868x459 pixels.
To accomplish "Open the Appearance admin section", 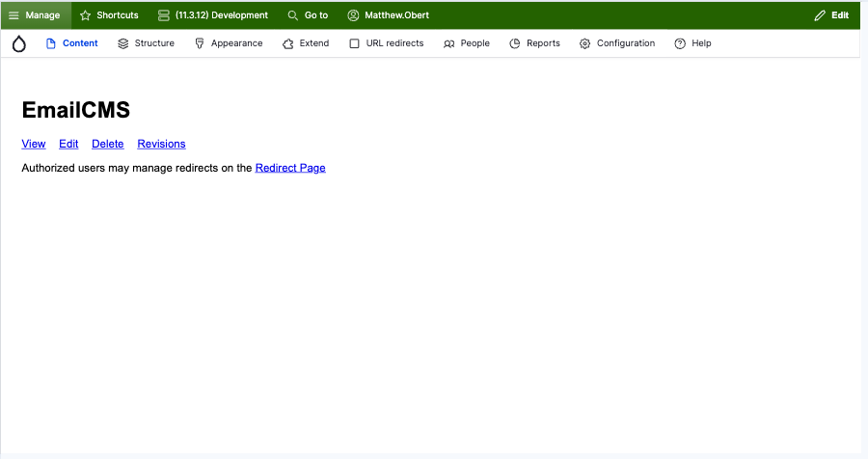I will 229,43.
